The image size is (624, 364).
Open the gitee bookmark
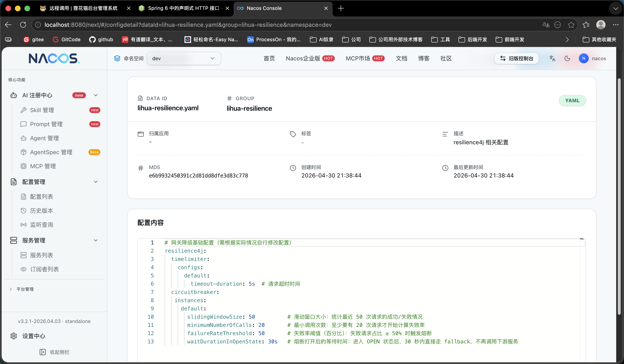(x=33, y=39)
